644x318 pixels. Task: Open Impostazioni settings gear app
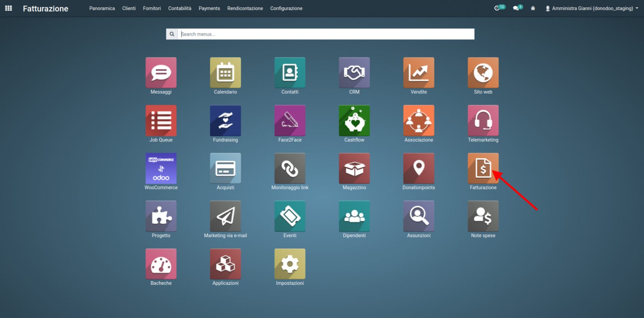[x=290, y=264]
